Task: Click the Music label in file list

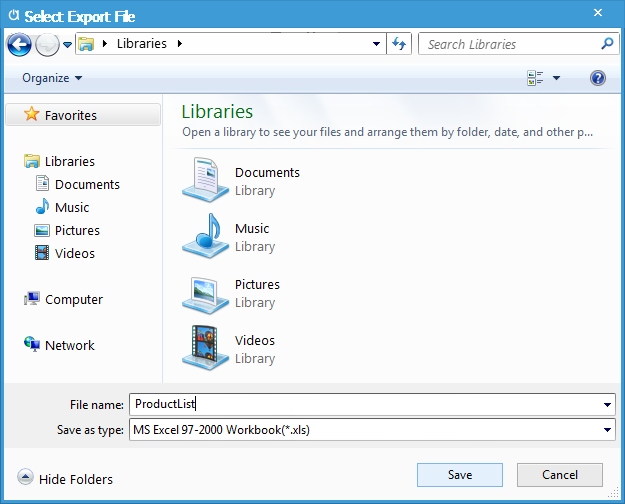Action: pyautogui.click(x=252, y=228)
